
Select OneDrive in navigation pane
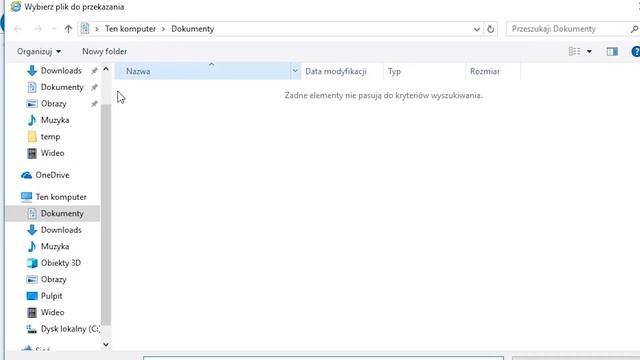[x=52, y=175]
